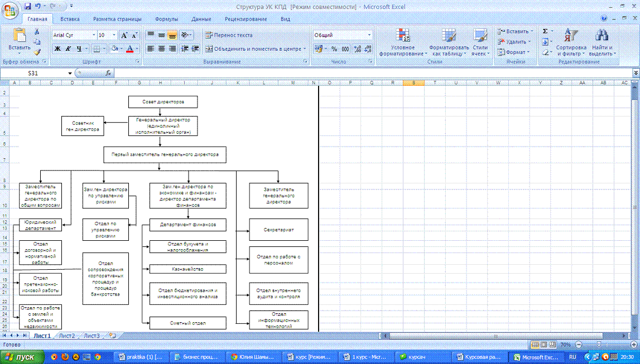Open the Sort and Filter (Сортировка и фильтр) tool
The image size is (640, 364).
pos(570,42)
